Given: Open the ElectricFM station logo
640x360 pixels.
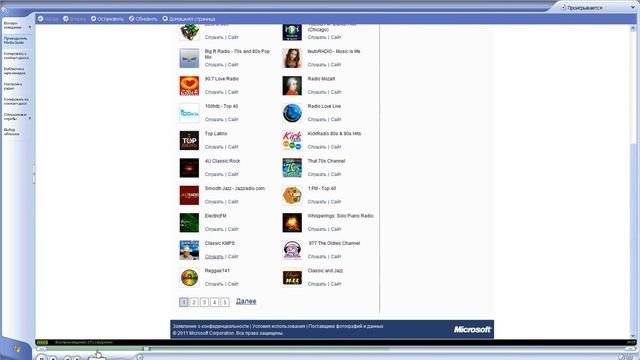Looking at the screenshot, I should click(x=189, y=222).
